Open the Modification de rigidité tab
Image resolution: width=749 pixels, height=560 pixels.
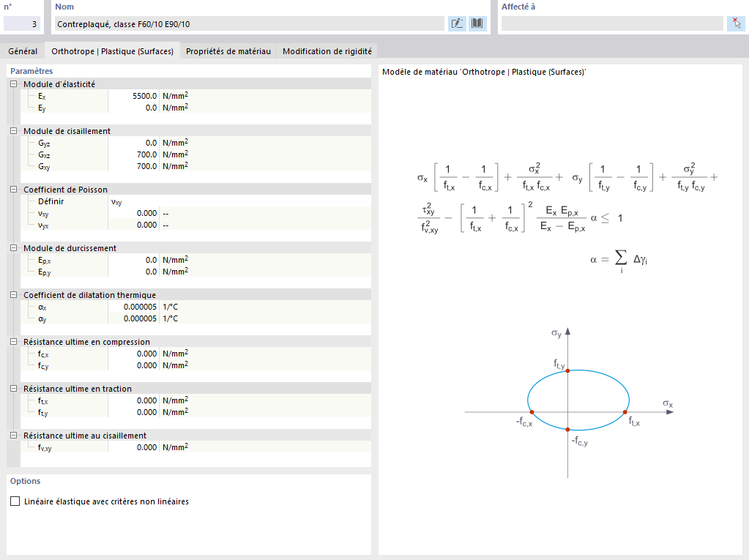(x=327, y=51)
